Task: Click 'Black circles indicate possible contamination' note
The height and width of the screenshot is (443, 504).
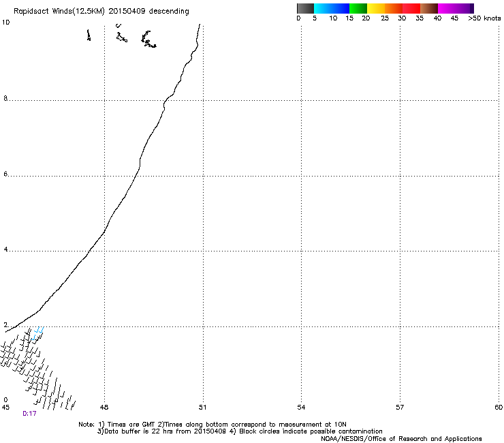Action: click(311, 431)
